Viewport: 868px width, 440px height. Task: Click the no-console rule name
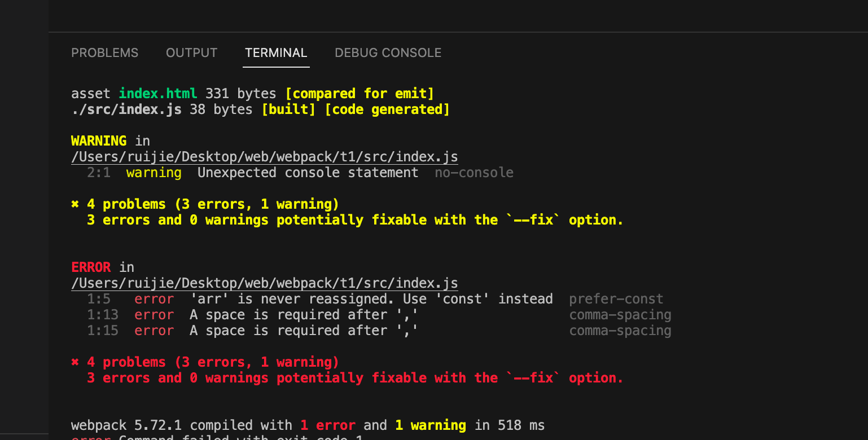[474, 173]
